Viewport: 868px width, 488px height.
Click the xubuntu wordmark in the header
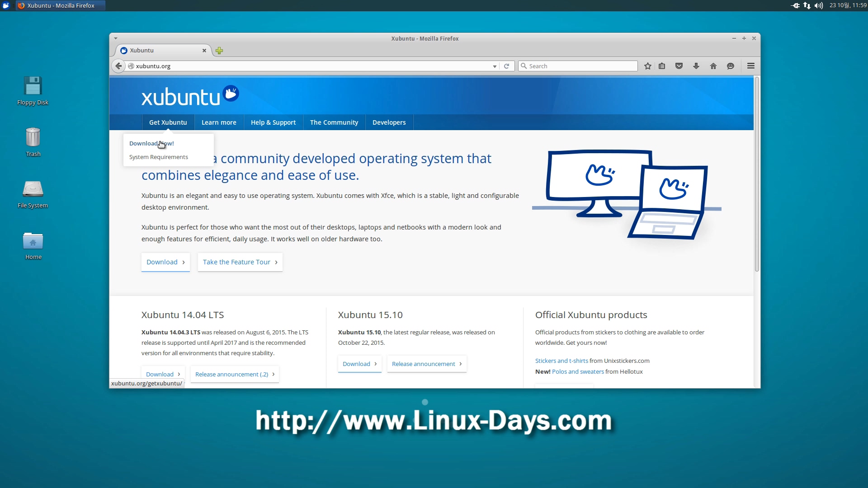pyautogui.click(x=181, y=97)
